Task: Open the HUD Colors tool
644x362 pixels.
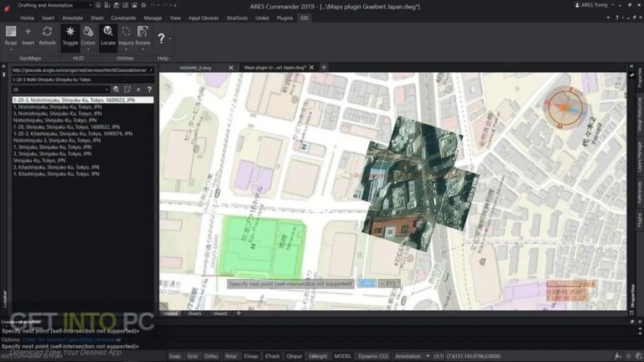Action: click(88, 36)
